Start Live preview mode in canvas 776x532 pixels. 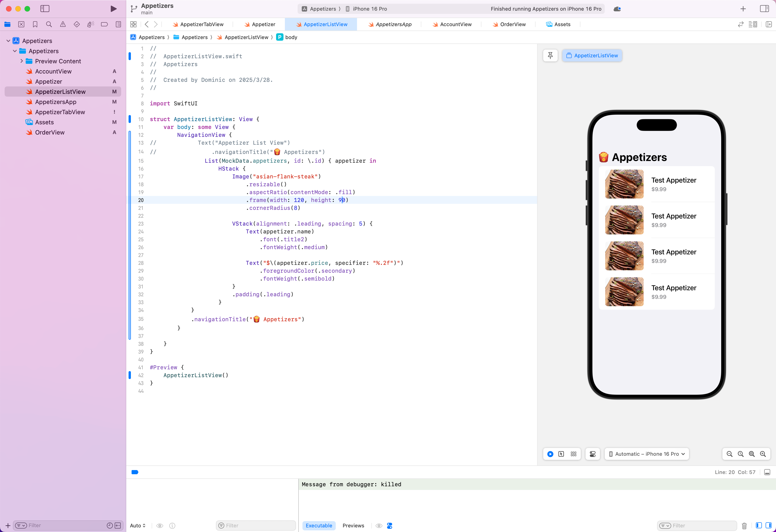click(x=550, y=454)
